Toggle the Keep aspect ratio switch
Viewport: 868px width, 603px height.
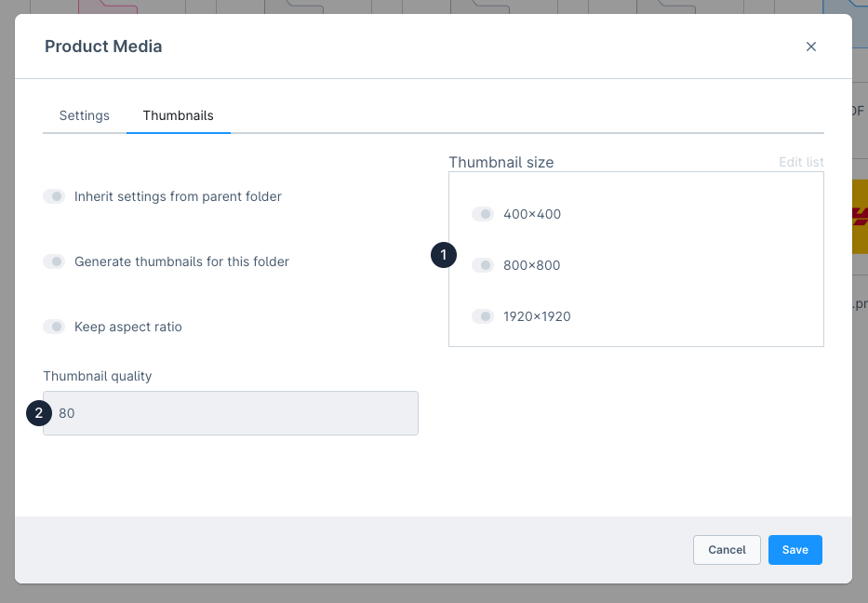coord(54,327)
